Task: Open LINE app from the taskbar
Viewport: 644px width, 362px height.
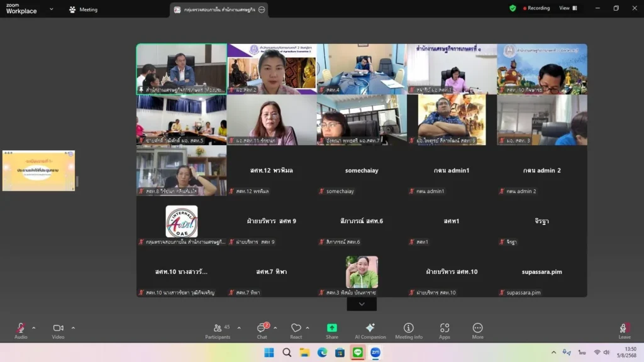Action: coord(358,353)
